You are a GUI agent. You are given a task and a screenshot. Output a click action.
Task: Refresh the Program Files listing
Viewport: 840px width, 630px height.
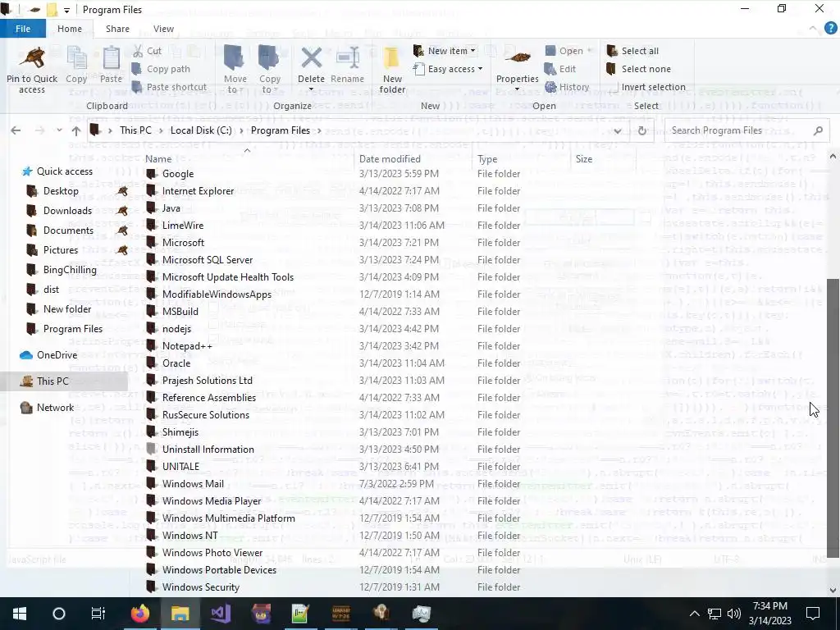click(x=641, y=130)
